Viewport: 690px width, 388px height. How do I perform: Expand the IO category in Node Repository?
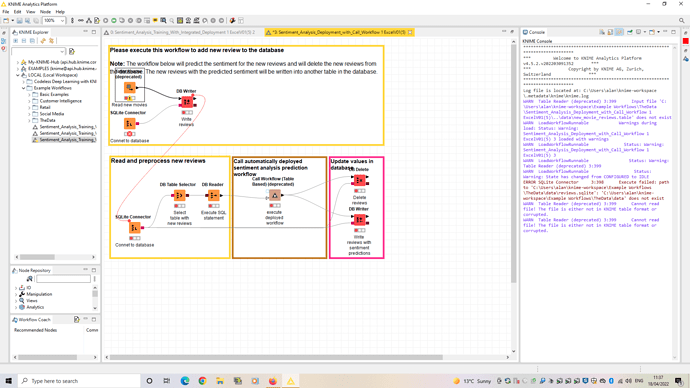(16, 288)
